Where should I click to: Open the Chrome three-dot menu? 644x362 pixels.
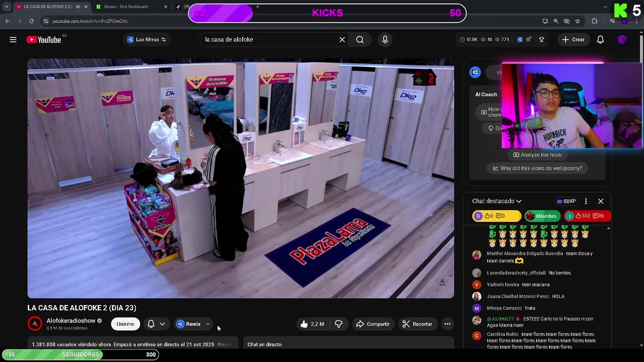pos(637,21)
